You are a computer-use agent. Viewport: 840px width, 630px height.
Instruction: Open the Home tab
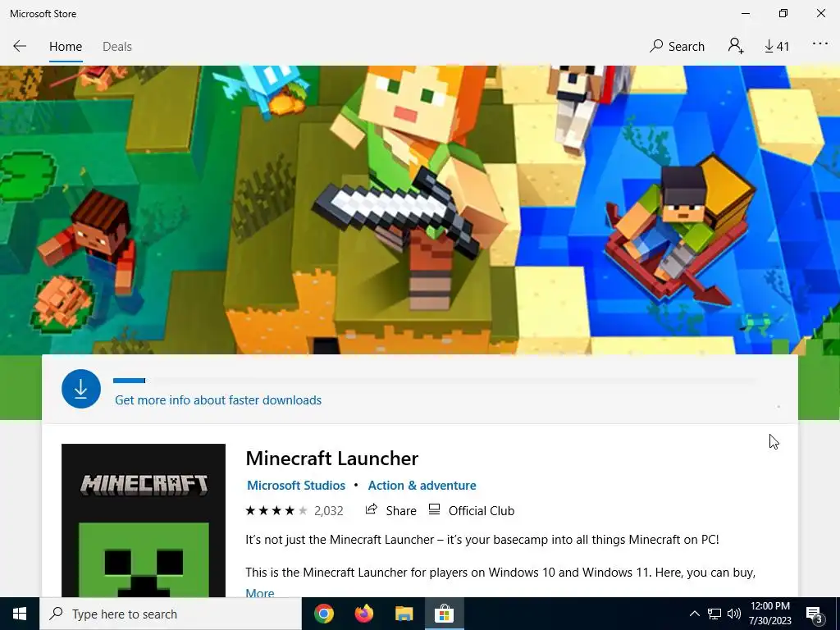pyautogui.click(x=66, y=47)
